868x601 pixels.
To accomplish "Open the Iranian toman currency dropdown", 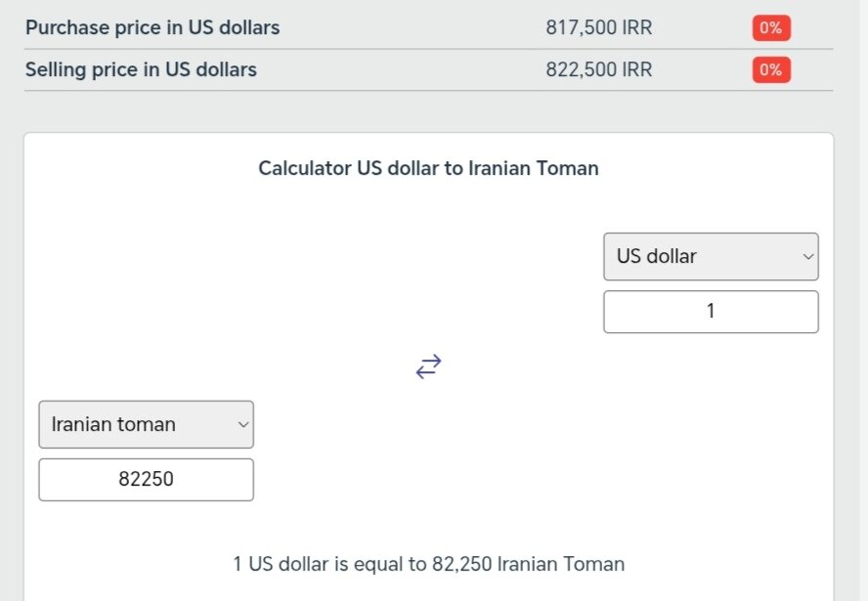I will pyautogui.click(x=146, y=424).
